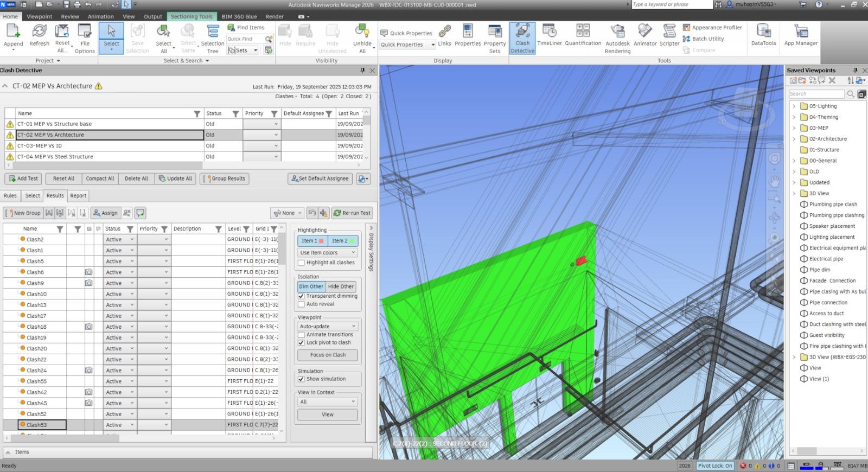Click the Saved Viewpoints search field
The width and height of the screenshot is (868, 472).
click(816, 94)
